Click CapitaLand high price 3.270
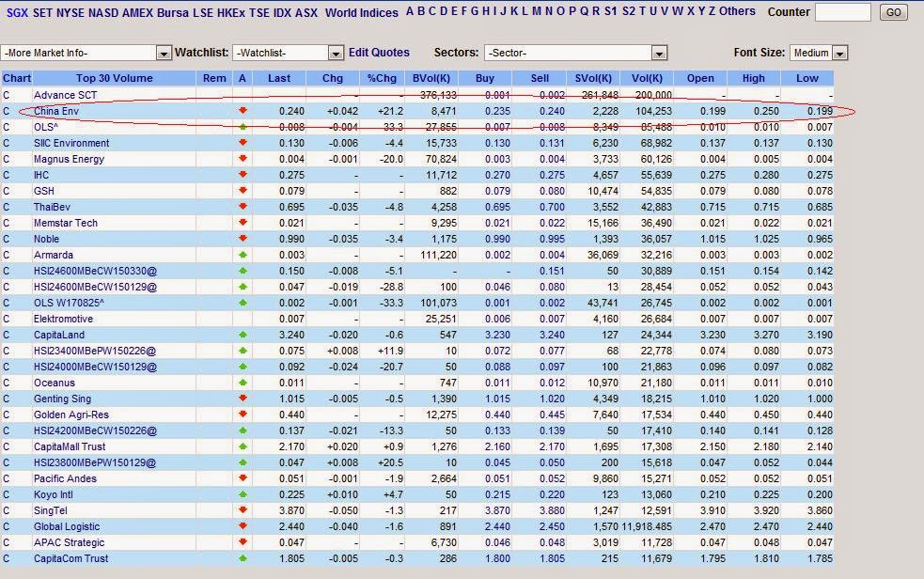This screenshot has width=924, height=579. (766, 335)
